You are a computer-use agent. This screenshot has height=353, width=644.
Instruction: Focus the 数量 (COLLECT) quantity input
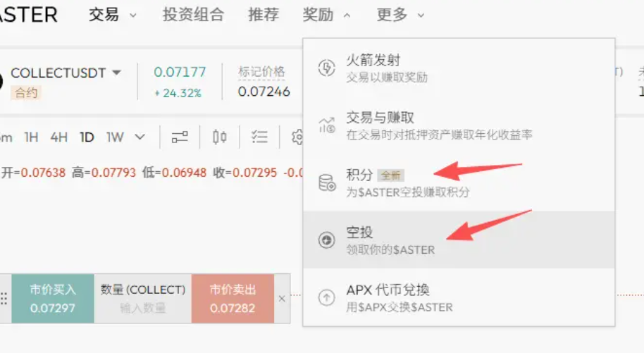pos(143,299)
